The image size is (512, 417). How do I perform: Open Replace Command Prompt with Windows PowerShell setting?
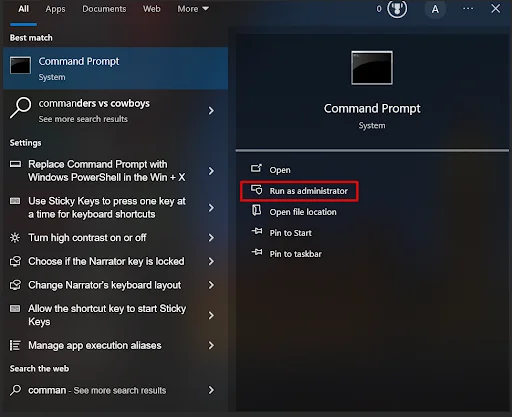pyautogui.click(x=116, y=171)
